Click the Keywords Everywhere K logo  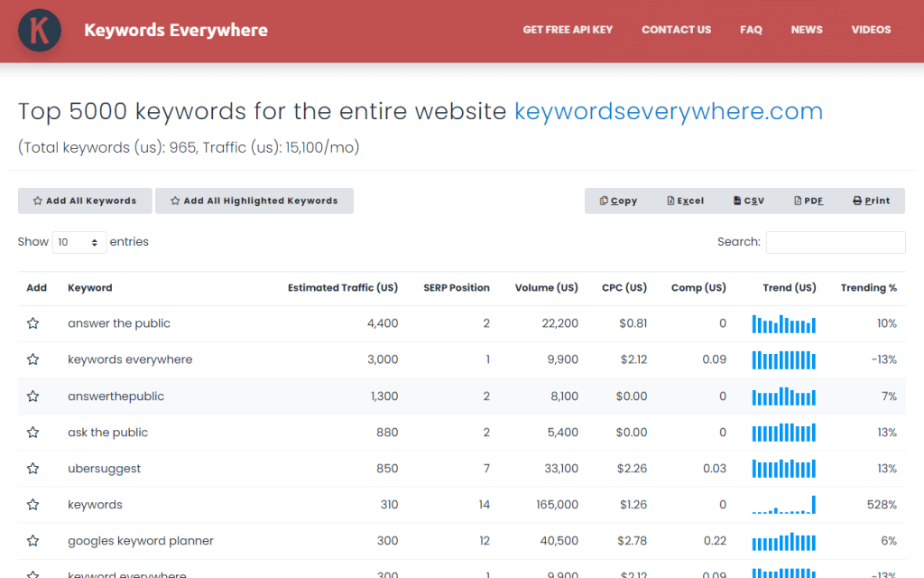click(39, 30)
